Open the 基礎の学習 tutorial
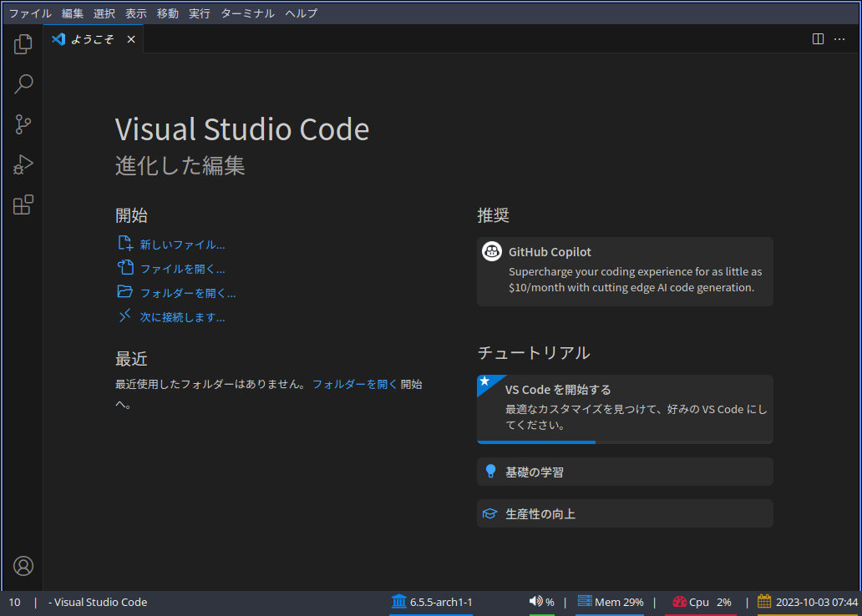 coord(625,472)
